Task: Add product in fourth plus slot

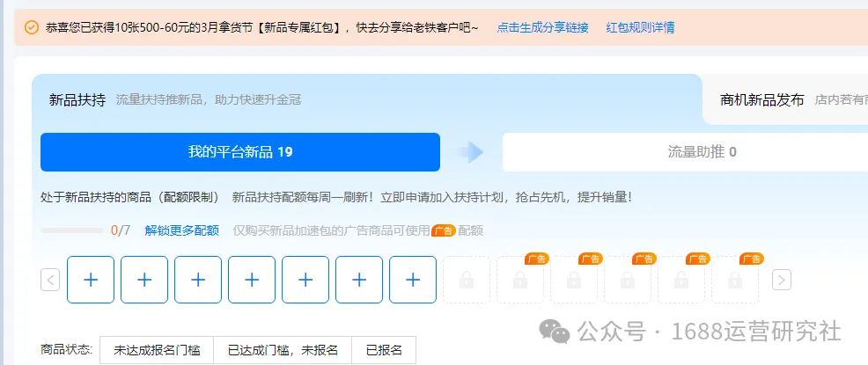Action: [x=252, y=280]
